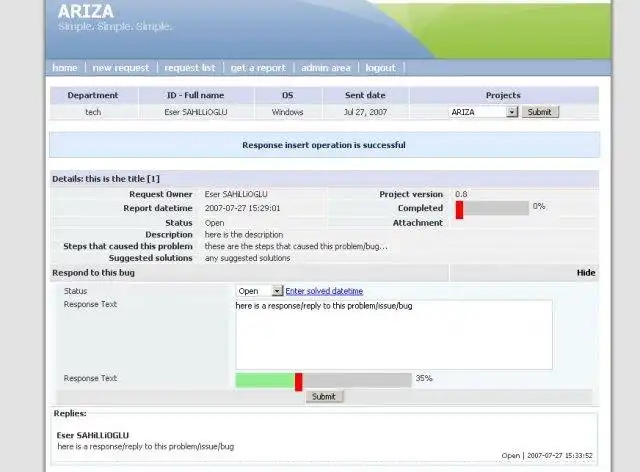Viewport: 640px width, 472px height.
Task: Click the Projects dropdown arrow
Action: 512,112
